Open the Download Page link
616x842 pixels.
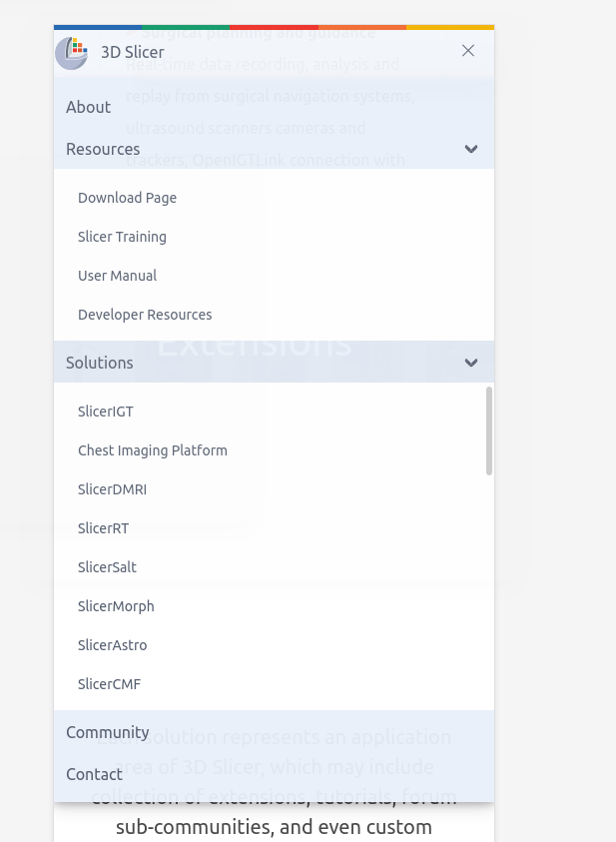[127, 198]
